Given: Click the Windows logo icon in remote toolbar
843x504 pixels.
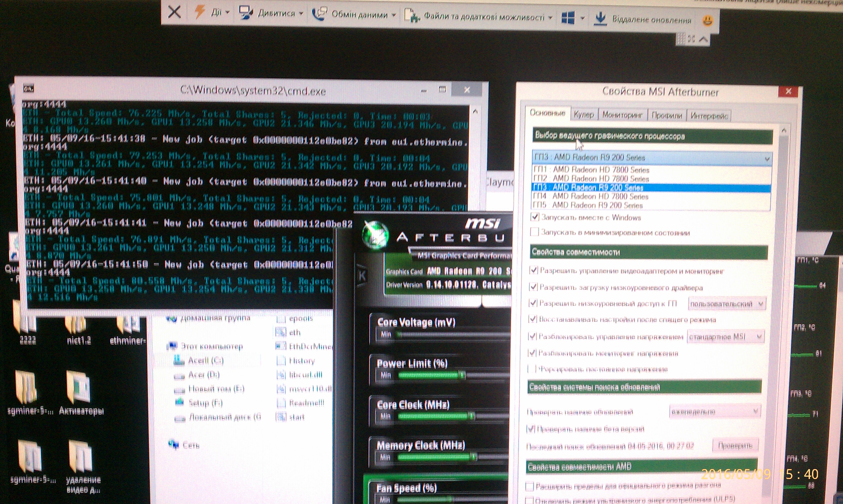Looking at the screenshot, I should click(568, 18).
